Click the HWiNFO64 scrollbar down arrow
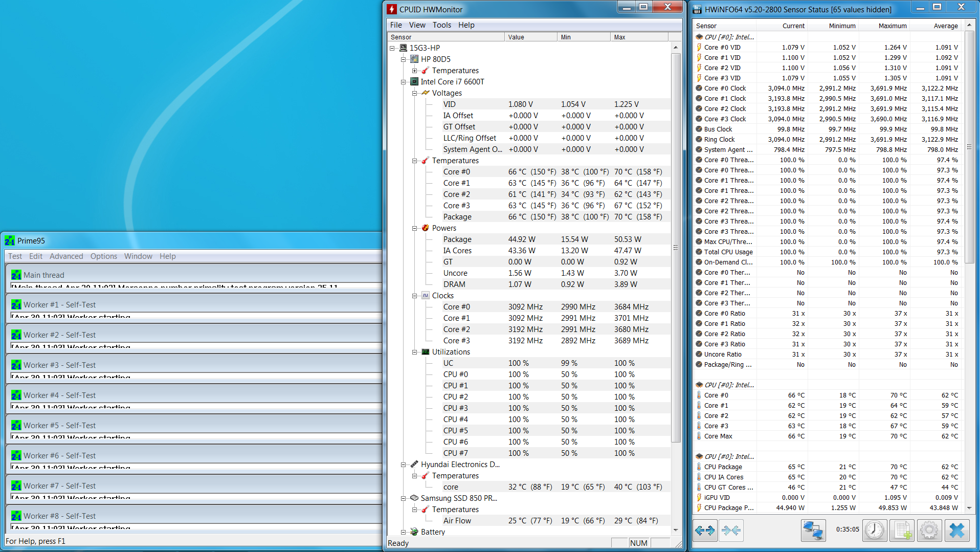Image resolution: width=980 pixels, height=552 pixels. [x=969, y=508]
